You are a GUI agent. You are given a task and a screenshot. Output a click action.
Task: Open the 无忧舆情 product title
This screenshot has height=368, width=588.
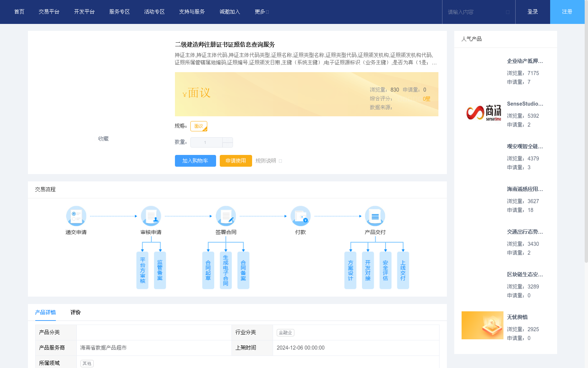(x=517, y=317)
